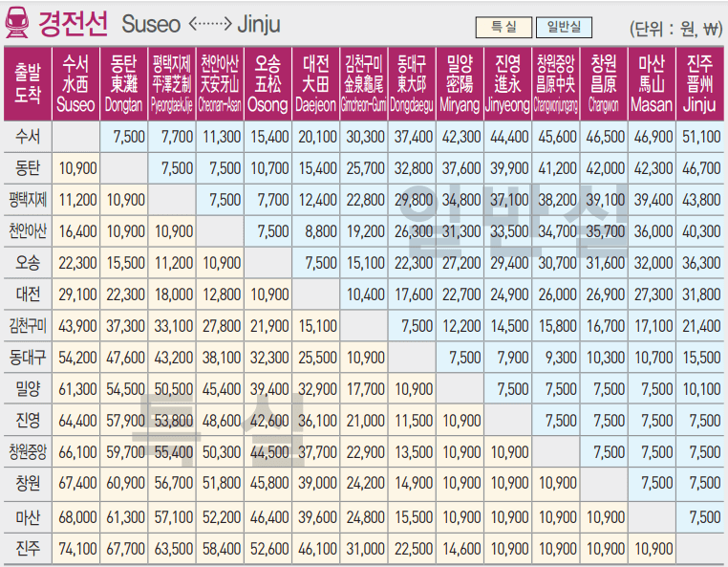Click the 51,100 fare in the 수서 row

701,137
